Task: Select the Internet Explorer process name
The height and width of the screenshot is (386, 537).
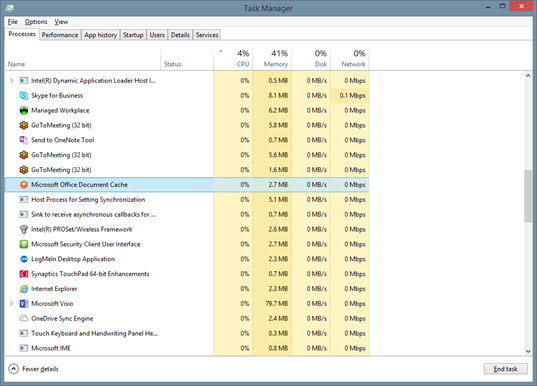Action: coord(54,289)
